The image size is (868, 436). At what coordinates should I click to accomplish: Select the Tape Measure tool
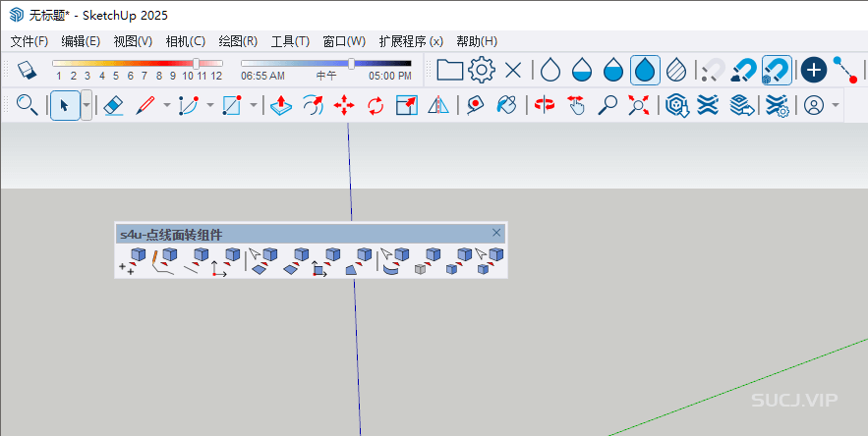[475, 104]
